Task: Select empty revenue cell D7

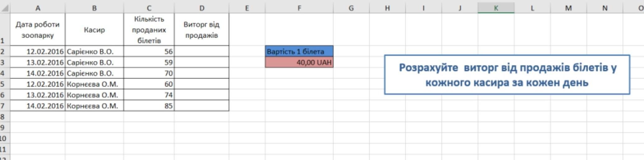Action: [x=202, y=106]
